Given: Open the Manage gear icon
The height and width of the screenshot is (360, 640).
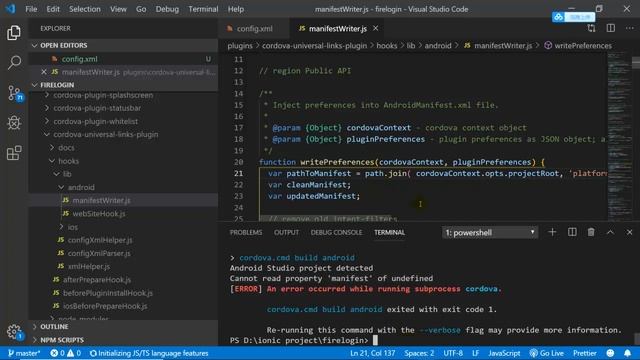Looking at the screenshot, I should 14,331.
